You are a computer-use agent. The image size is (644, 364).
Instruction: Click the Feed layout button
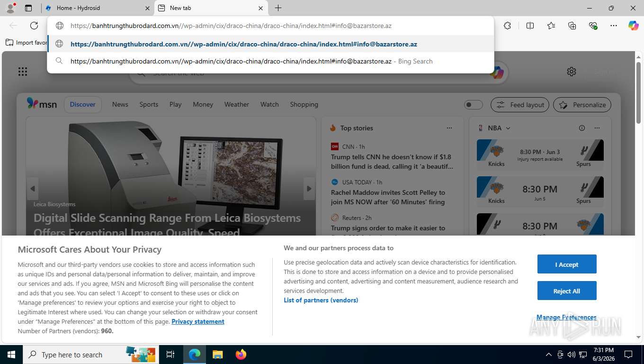[x=520, y=105]
